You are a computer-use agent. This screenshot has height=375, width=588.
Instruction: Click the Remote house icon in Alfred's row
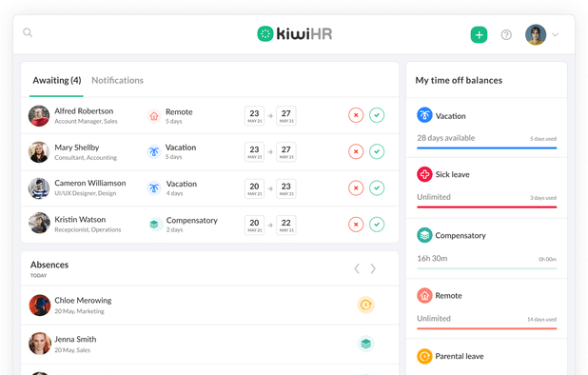(154, 116)
